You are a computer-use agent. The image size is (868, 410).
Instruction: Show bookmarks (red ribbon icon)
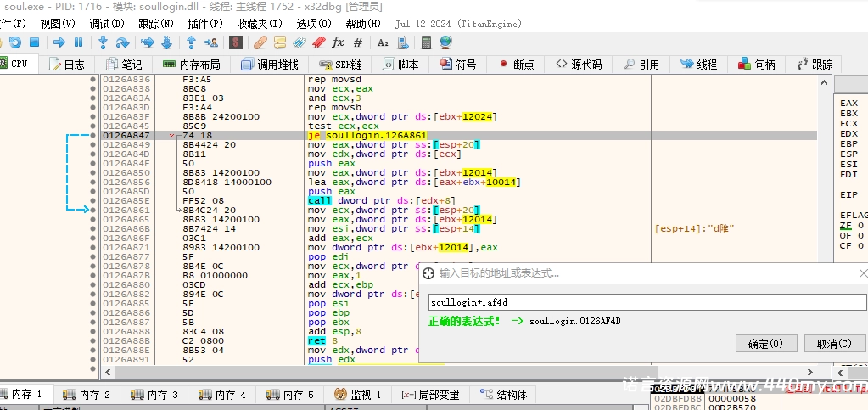(318, 42)
